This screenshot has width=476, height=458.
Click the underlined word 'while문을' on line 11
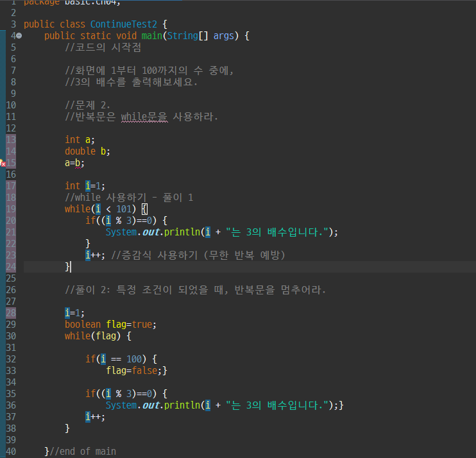coord(144,117)
